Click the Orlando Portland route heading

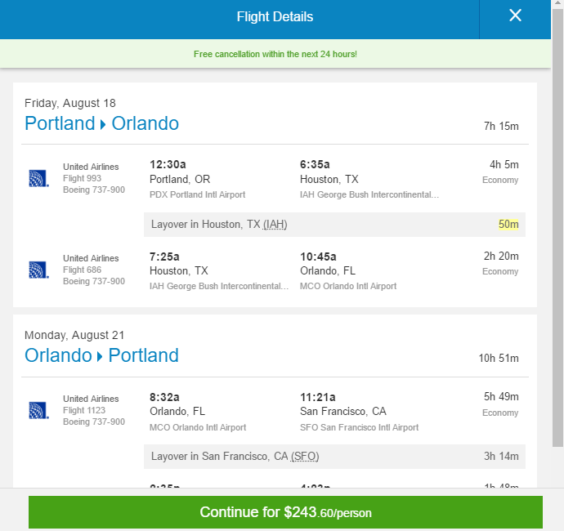tap(101, 355)
